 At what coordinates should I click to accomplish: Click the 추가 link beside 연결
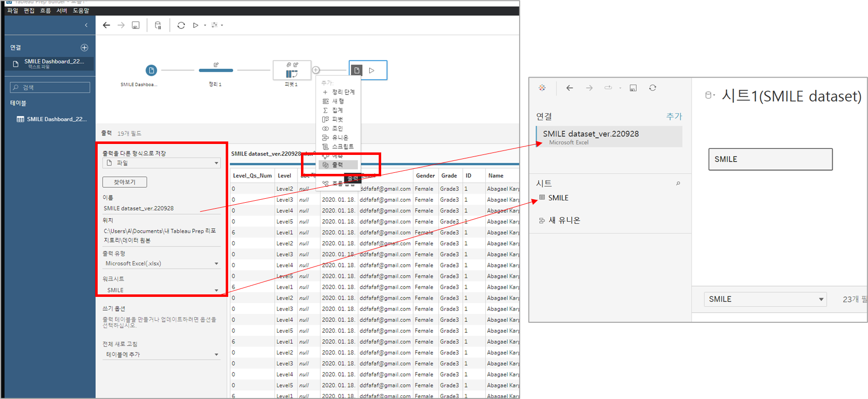tap(674, 117)
